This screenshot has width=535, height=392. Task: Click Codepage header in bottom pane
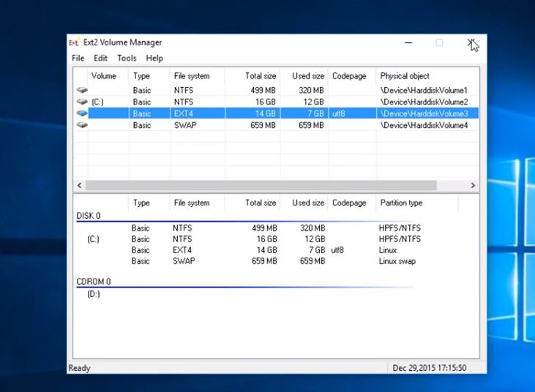pos(349,203)
